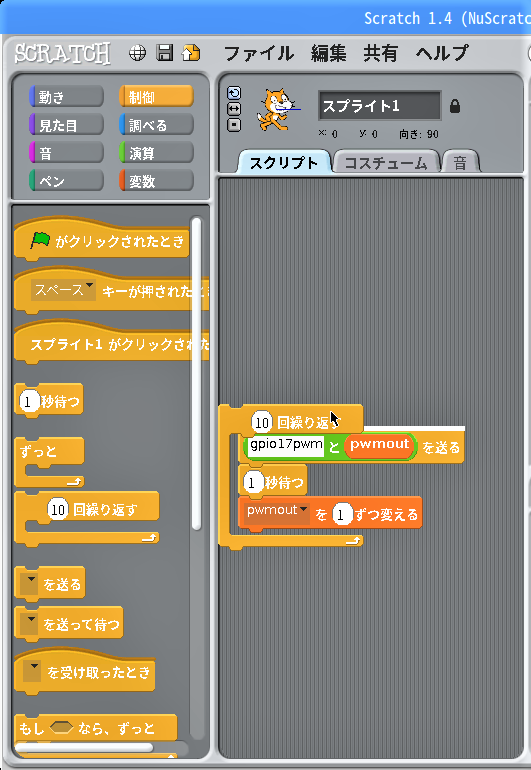531x770 pixels.
Task: Open the スペース key dropdown
Action: (x=63, y=290)
